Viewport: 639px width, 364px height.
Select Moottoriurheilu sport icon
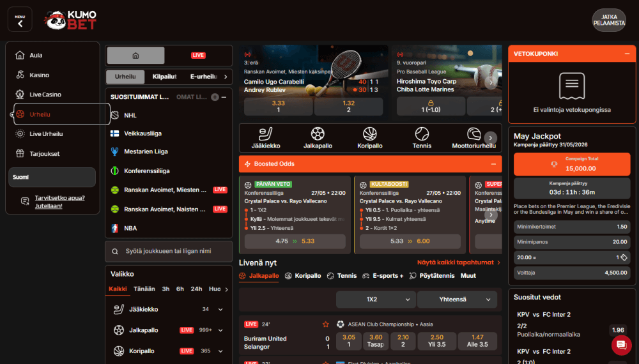click(x=473, y=139)
